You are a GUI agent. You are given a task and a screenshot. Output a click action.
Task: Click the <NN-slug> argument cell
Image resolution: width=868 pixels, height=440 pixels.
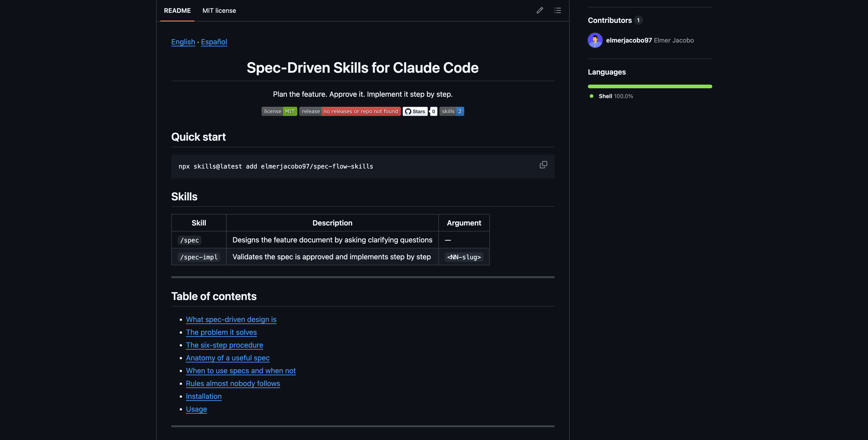point(464,257)
